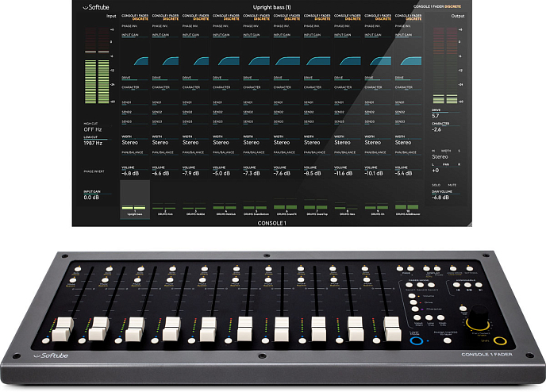Select the High Cut fader mode button

tap(440, 317)
